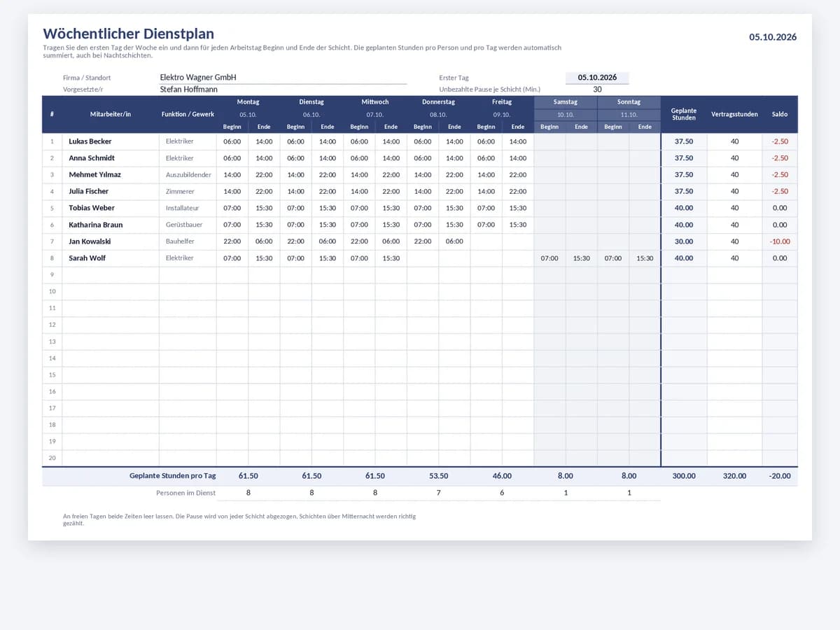Screen dimensions: 840x630
Task: Select Jan Kowalski's Saldo value -10.00
Action: coord(780,241)
